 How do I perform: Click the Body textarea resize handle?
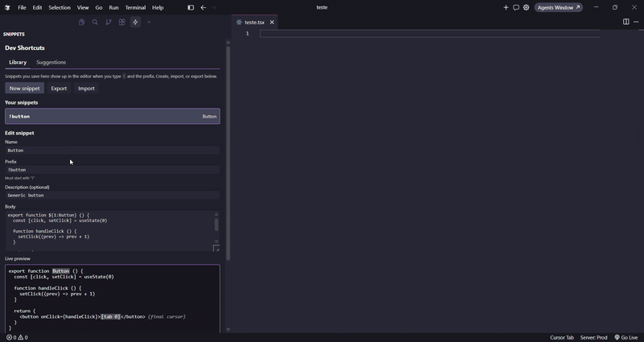point(217,249)
